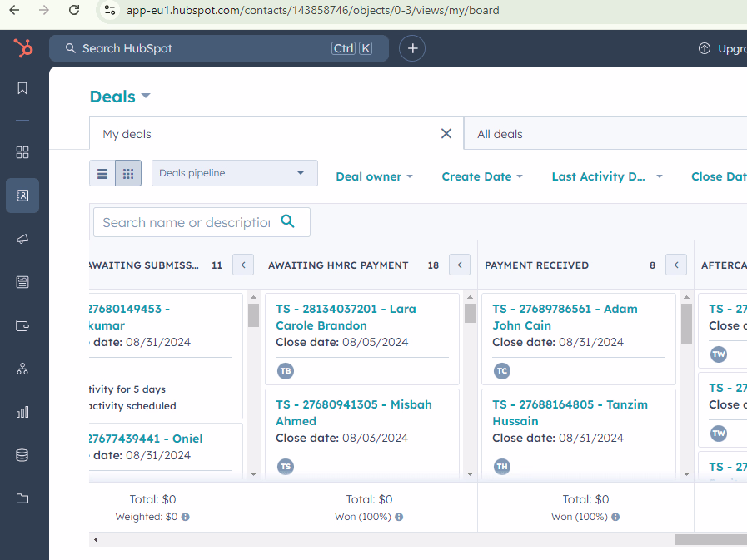This screenshot has height=560, width=747.
Task: Click the browser forward arrow
Action: pos(44,10)
